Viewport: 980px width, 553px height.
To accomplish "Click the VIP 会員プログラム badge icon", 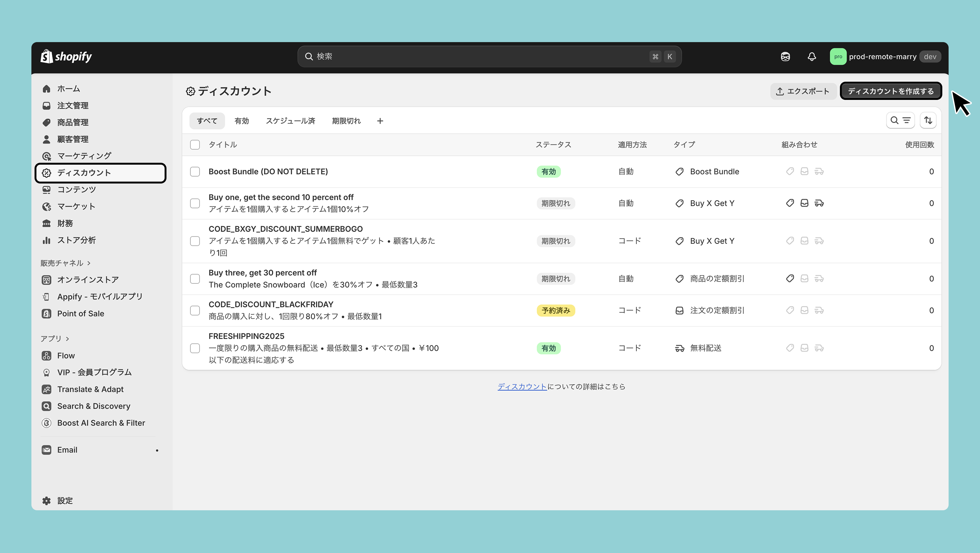I will coord(46,372).
